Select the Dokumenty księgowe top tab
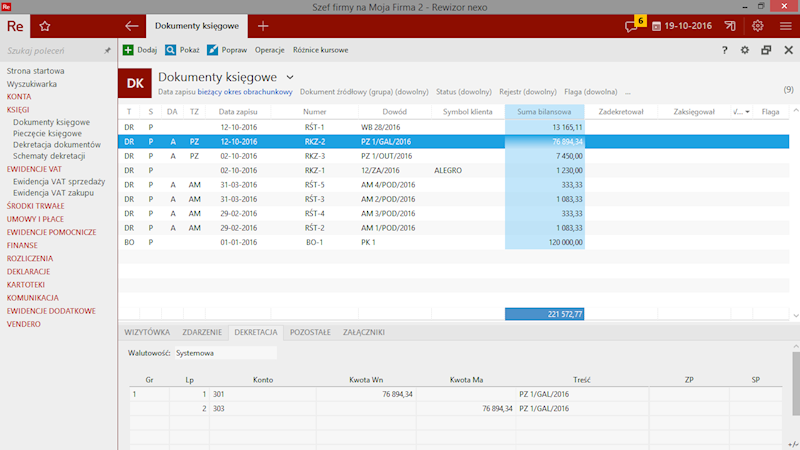 click(197, 26)
